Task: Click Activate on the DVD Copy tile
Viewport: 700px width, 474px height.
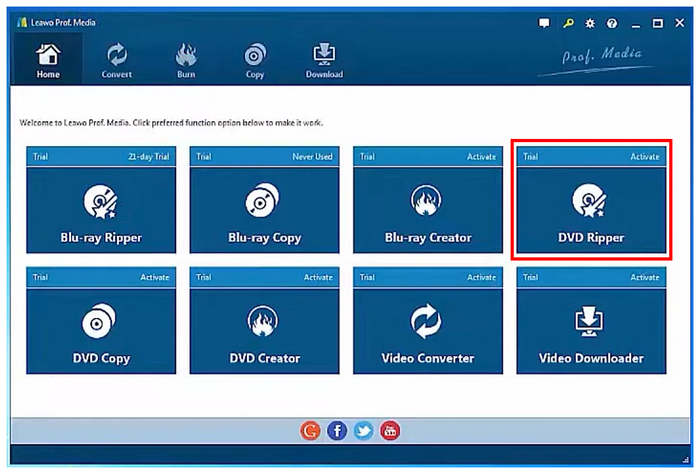Action: pyautogui.click(x=154, y=277)
